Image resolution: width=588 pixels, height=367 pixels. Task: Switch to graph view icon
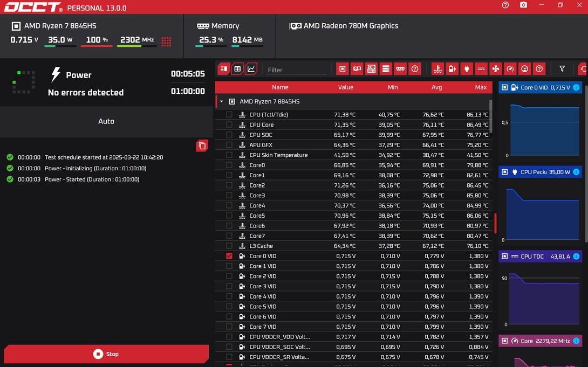pyautogui.click(x=251, y=69)
